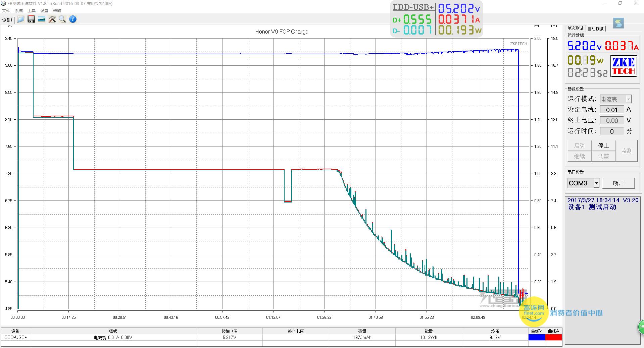Screen dimensions: 644x348
Task: Select the 设备1 device tab
Action: [x=7, y=20]
